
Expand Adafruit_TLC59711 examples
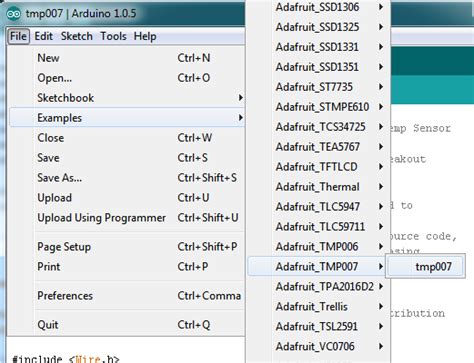coord(318,227)
